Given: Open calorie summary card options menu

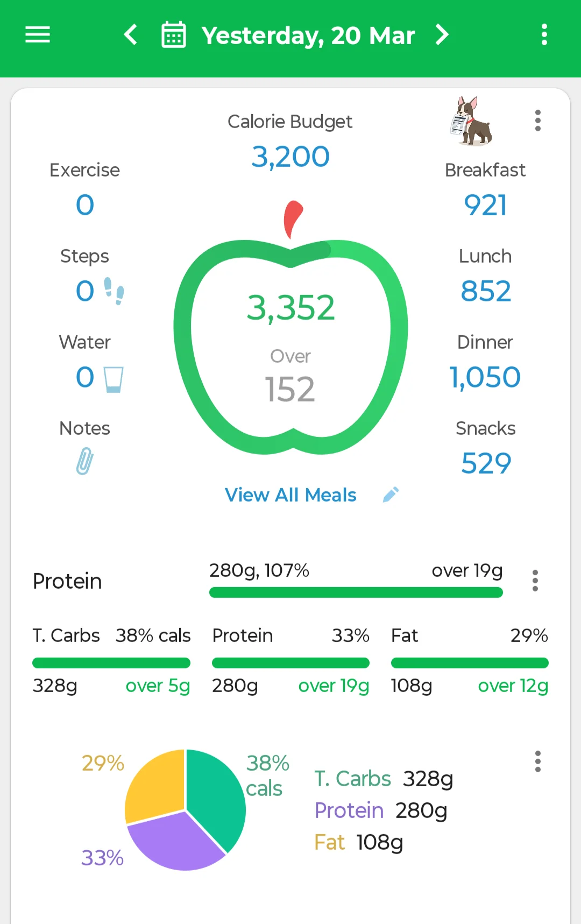Looking at the screenshot, I should [537, 121].
